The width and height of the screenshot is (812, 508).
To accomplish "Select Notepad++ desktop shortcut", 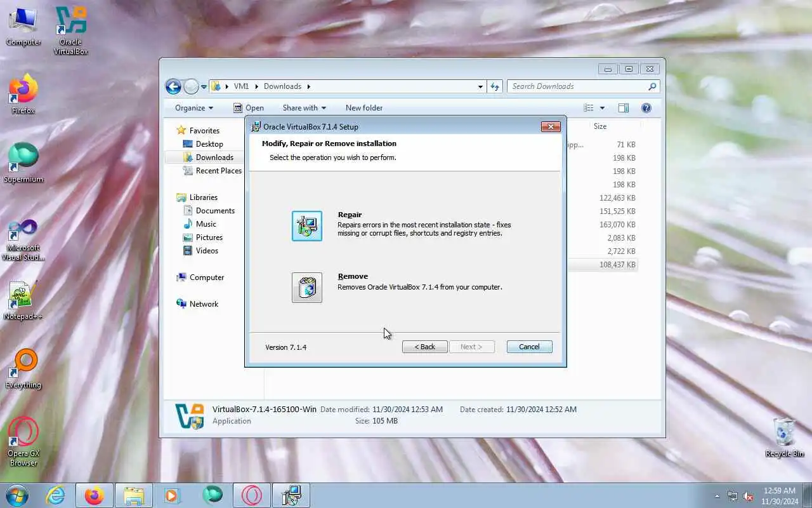I will point(23,300).
